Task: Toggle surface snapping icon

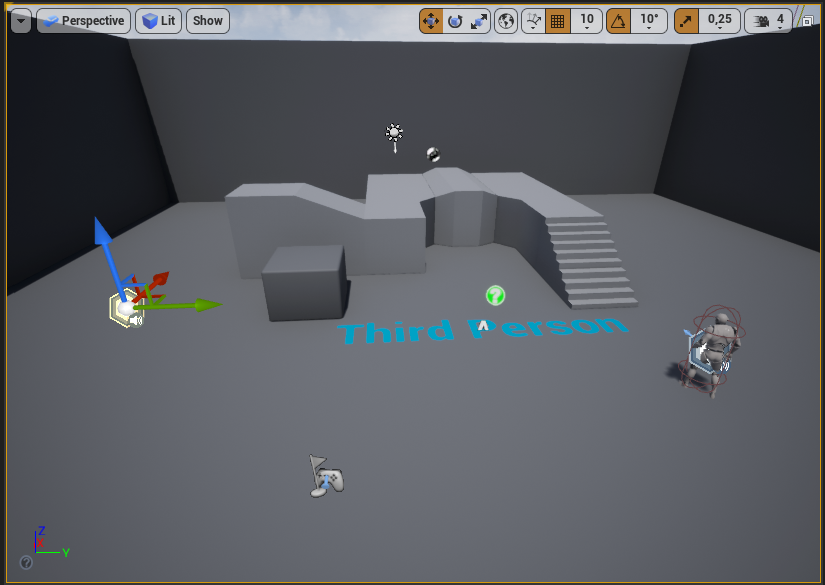Action: (534, 22)
